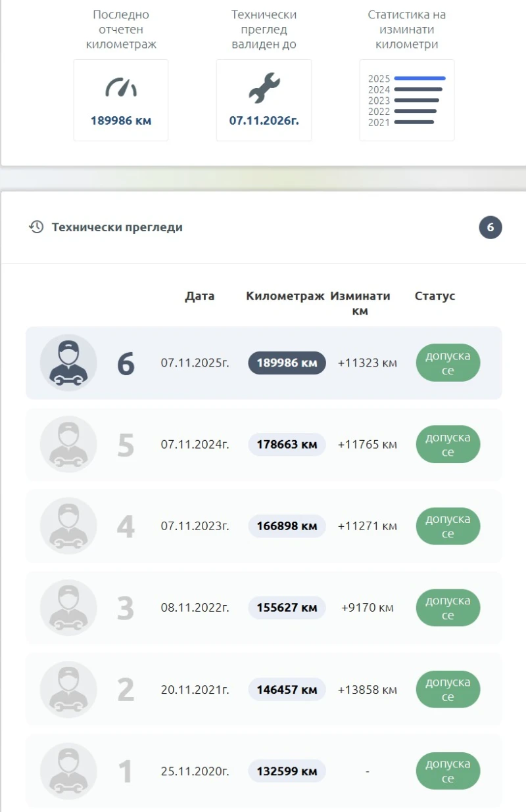This screenshot has width=526, height=812.
Task: Click the mechanic avatar for inspection 1
Action: click(x=68, y=771)
